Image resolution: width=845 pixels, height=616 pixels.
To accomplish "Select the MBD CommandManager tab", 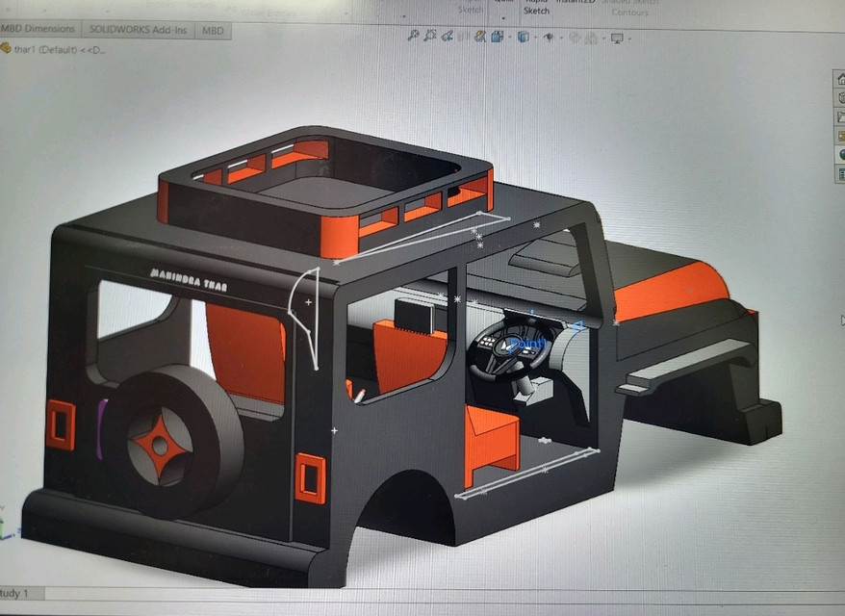I will click(212, 30).
